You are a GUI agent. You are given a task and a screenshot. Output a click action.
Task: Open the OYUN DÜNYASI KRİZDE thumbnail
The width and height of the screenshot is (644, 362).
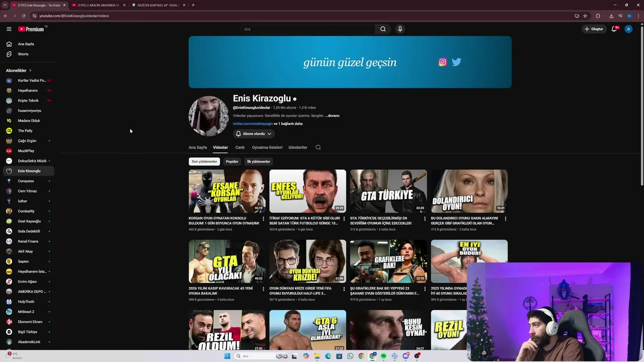click(x=307, y=261)
